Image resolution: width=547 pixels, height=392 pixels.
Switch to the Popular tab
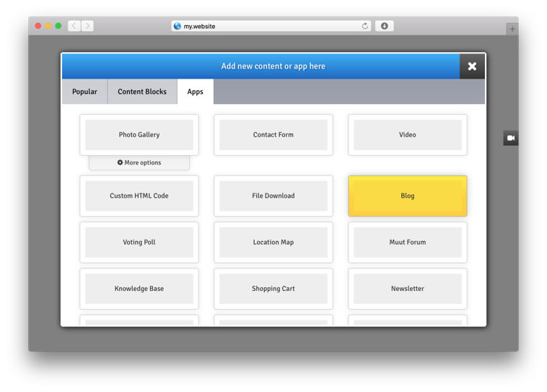tap(84, 92)
